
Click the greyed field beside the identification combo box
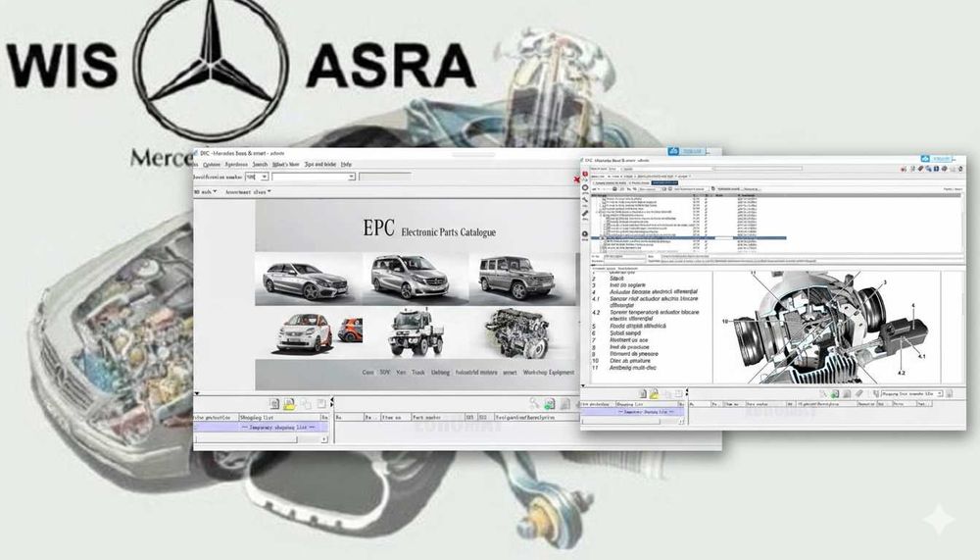(x=385, y=178)
